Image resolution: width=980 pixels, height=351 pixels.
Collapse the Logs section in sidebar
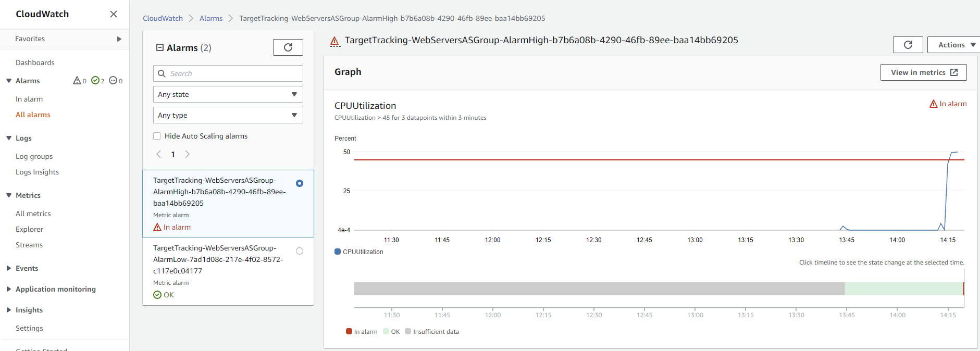click(9, 138)
